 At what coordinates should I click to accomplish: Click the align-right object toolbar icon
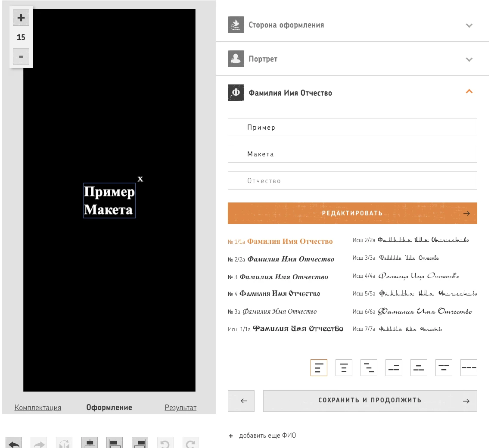click(140, 443)
